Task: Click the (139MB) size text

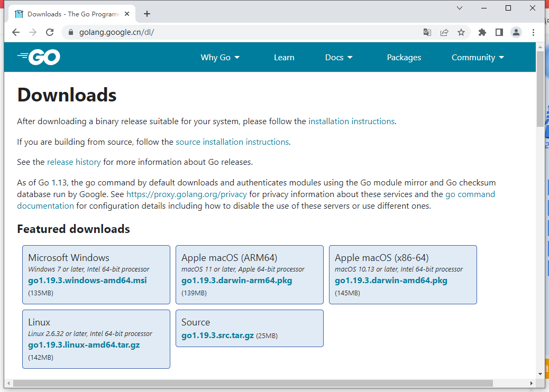Action: (194, 293)
